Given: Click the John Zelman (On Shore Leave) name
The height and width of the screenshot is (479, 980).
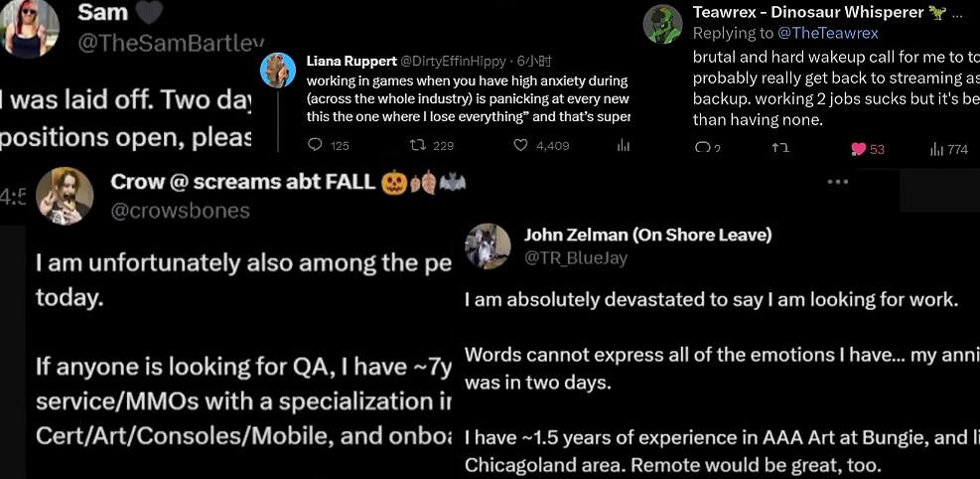Looking at the screenshot, I should tap(647, 236).
